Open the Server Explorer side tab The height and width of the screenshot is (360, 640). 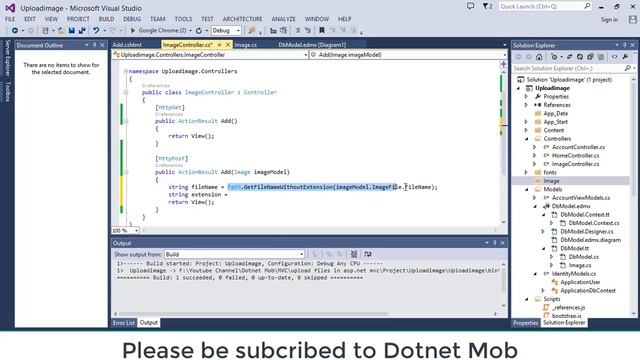[7, 58]
